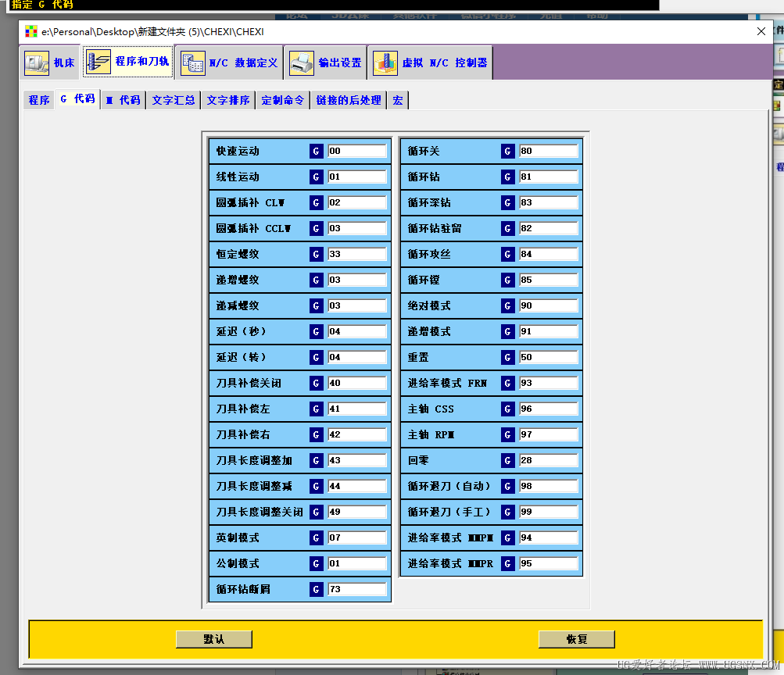This screenshot has height=675, width=784.
Task: Edit the 刀具长度调整关闭 code field 49
Action: (x=357, y=512)
